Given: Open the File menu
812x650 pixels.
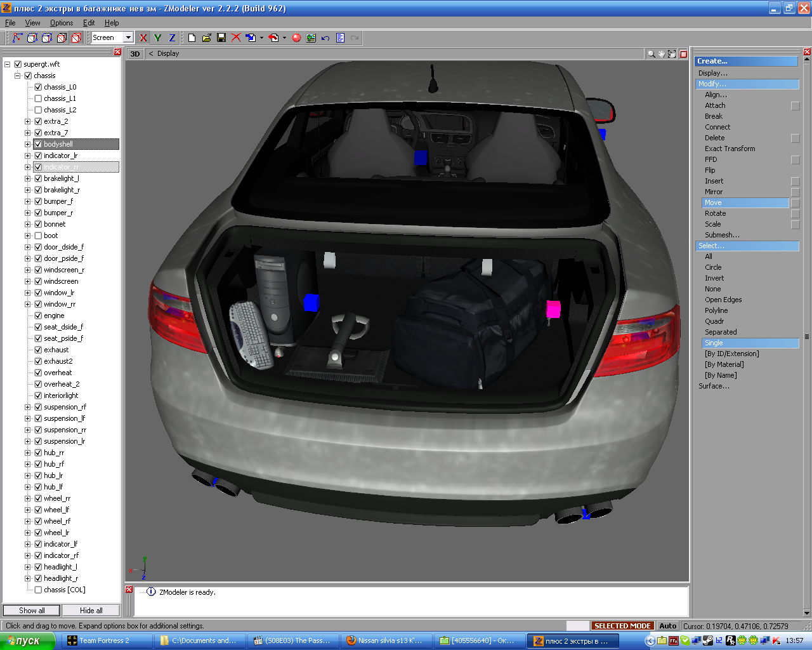Looking at the screenshot, I should click(10, 23).
